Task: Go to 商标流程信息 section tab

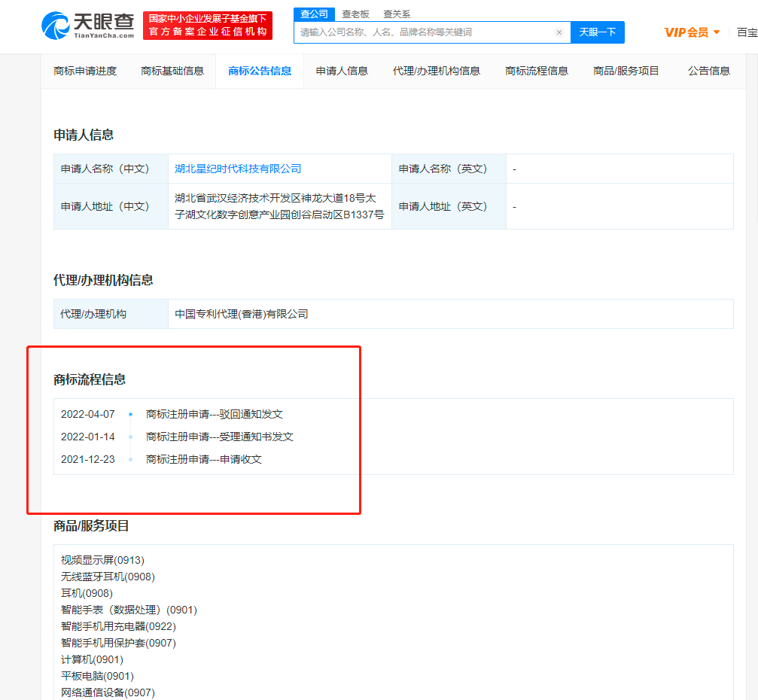Action: point(537,71)
